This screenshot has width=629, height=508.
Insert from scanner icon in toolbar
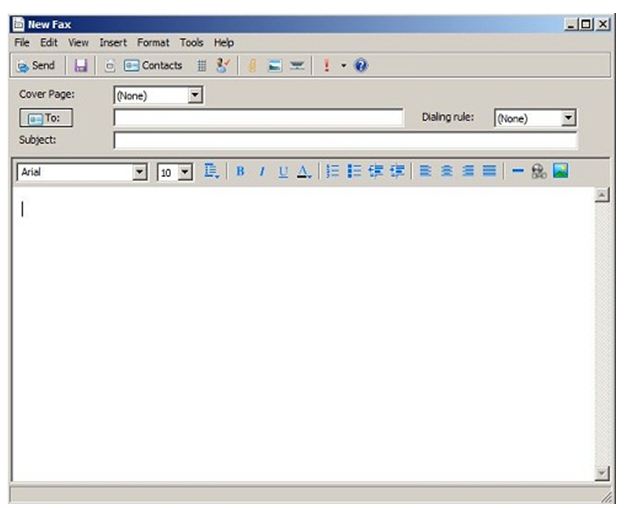point(297,65)
